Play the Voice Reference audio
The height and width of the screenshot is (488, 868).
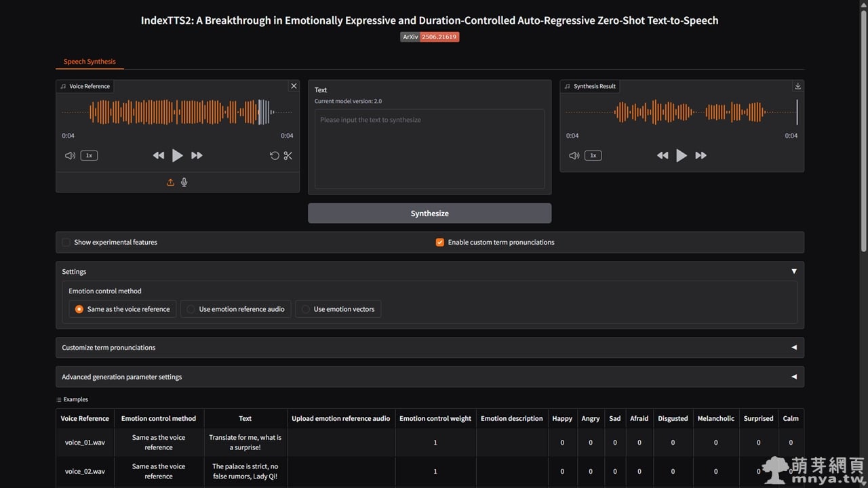[x=177, y=155]
